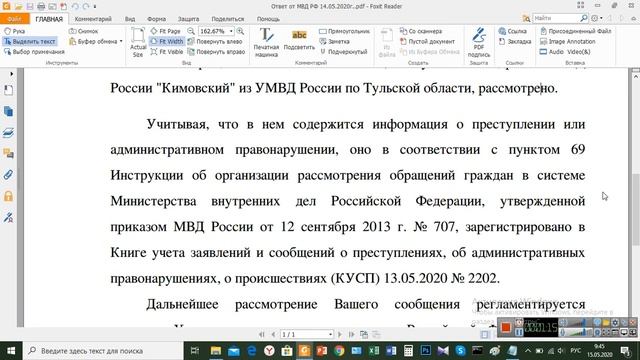Open the Comments side panel

[8, 153]
